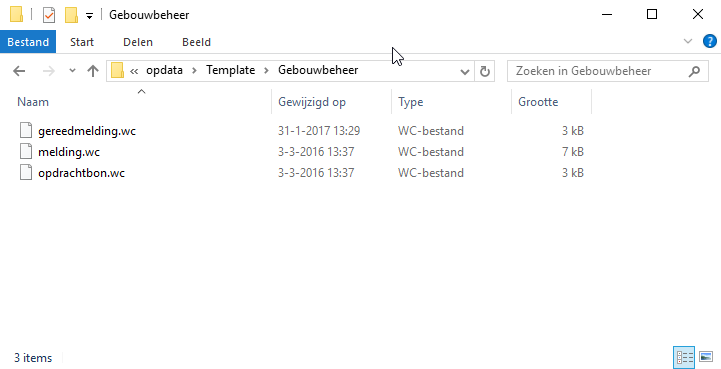The height and width of the screenshot is (369, 721).
Task: Open the Delen ribbon tab
Action: pyautogui.click(x=138, y=42)
